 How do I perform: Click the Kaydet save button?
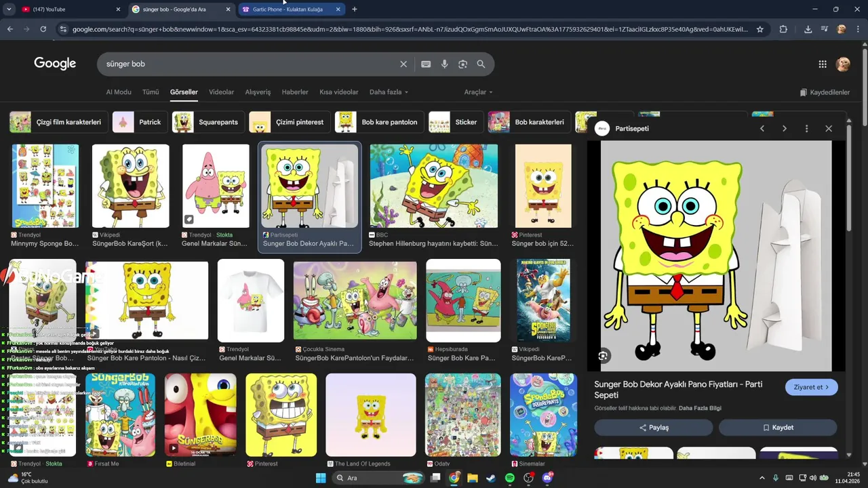tap(778, 428)
